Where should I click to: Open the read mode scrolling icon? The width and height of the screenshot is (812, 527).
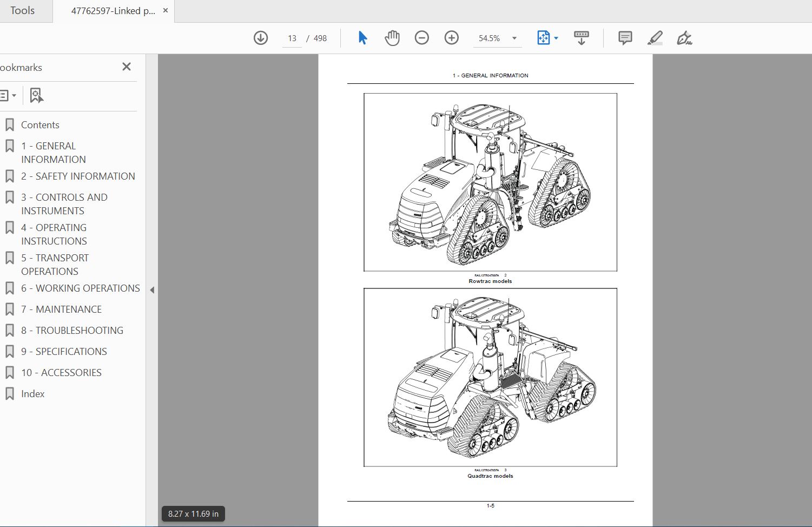click(582, 38)
